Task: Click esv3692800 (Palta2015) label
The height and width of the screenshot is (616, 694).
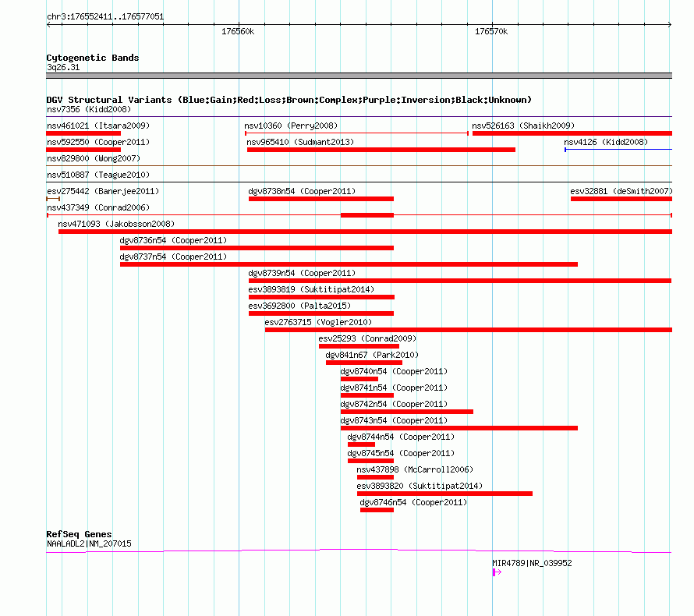Action: tap(299, 306)
